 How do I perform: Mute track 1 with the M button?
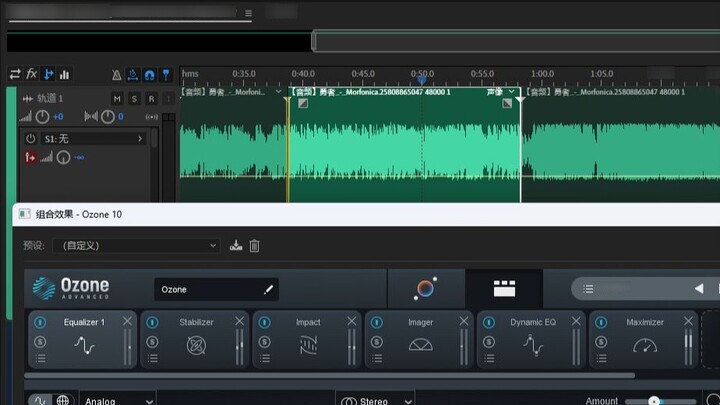point(117,99)
